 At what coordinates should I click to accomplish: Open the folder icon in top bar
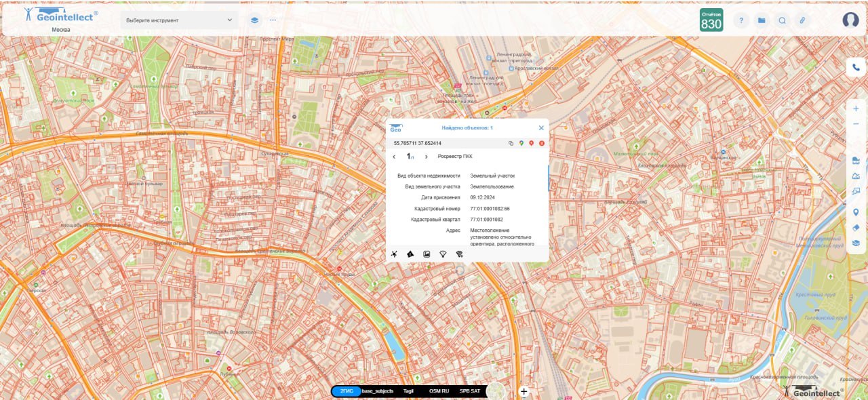click(762, 20)
